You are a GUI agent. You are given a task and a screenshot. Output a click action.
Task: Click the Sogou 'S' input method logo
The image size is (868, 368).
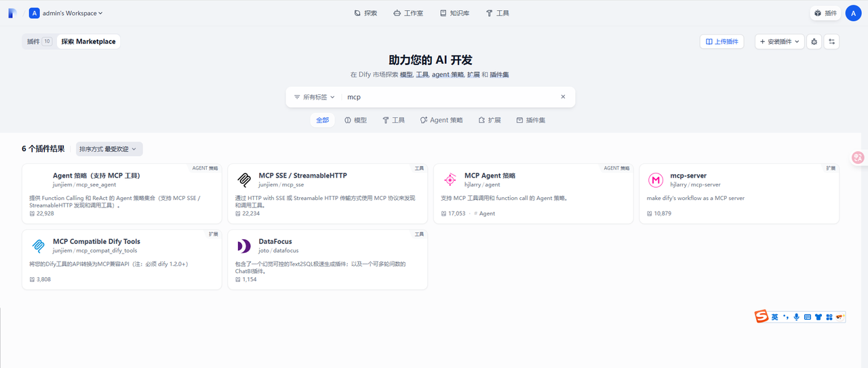coord(762,316)
